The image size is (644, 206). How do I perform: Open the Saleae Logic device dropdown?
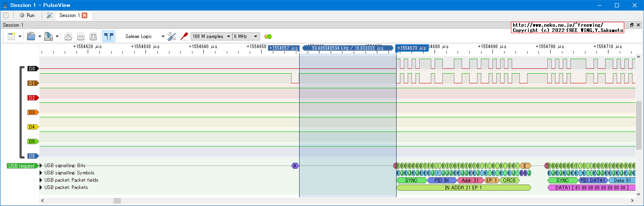145,36
